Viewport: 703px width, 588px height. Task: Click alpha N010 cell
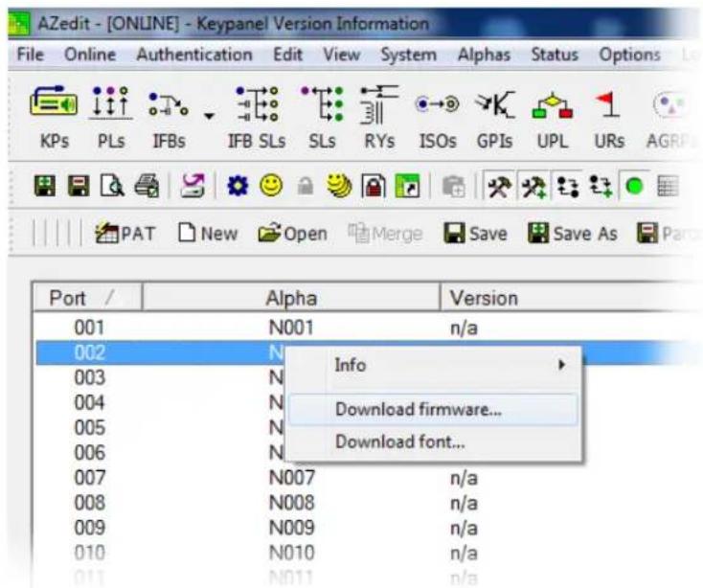291,553
